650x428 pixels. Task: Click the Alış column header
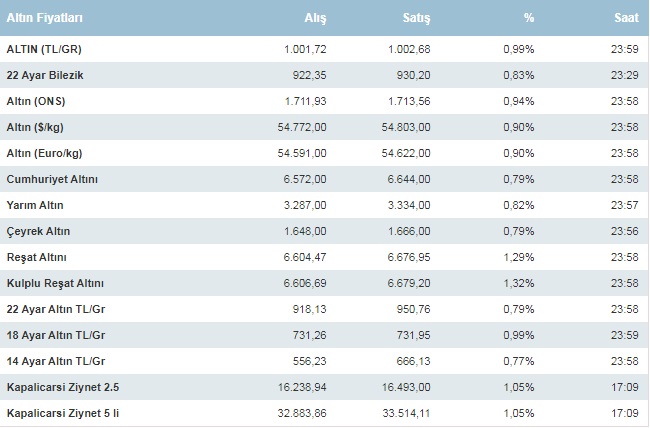[x=316, y=19]
